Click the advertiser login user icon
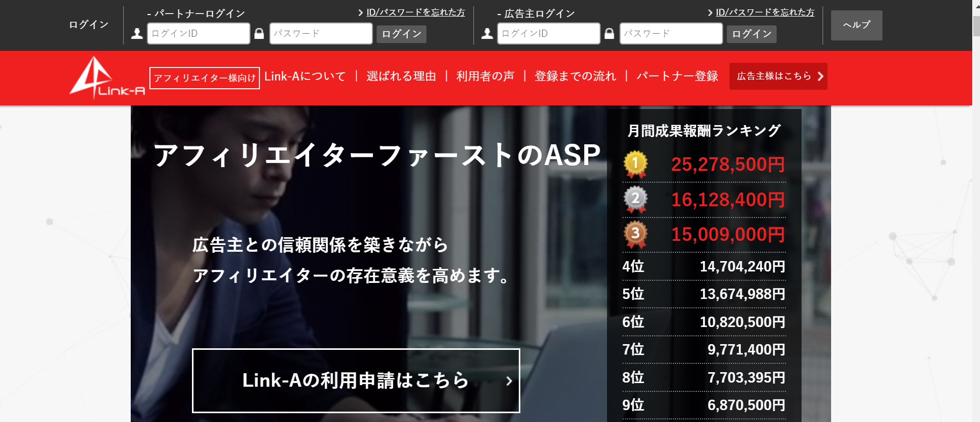Image resolution: width=980 pixels, height=422 pixels. (487, 34)
